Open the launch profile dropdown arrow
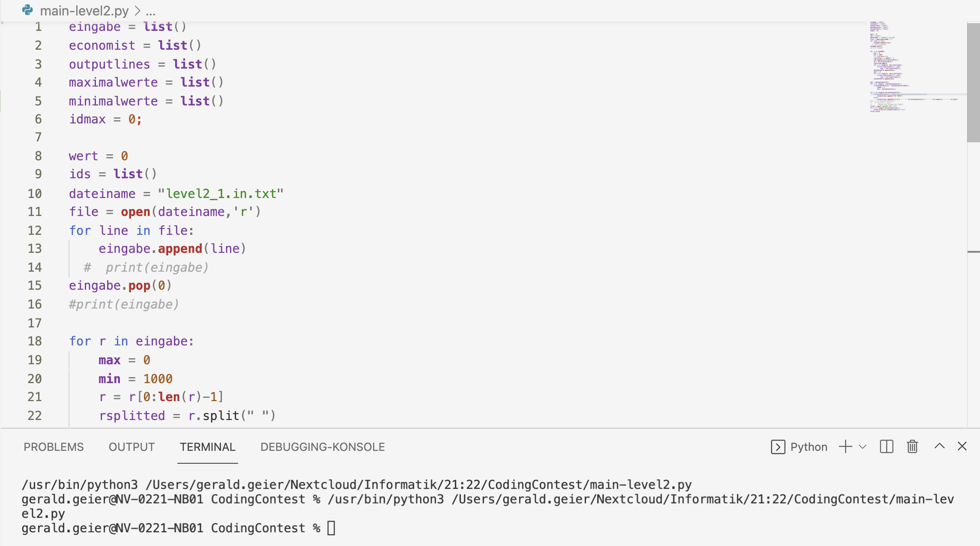The width and height of the screenshot is (980, 546). (863, 447)
